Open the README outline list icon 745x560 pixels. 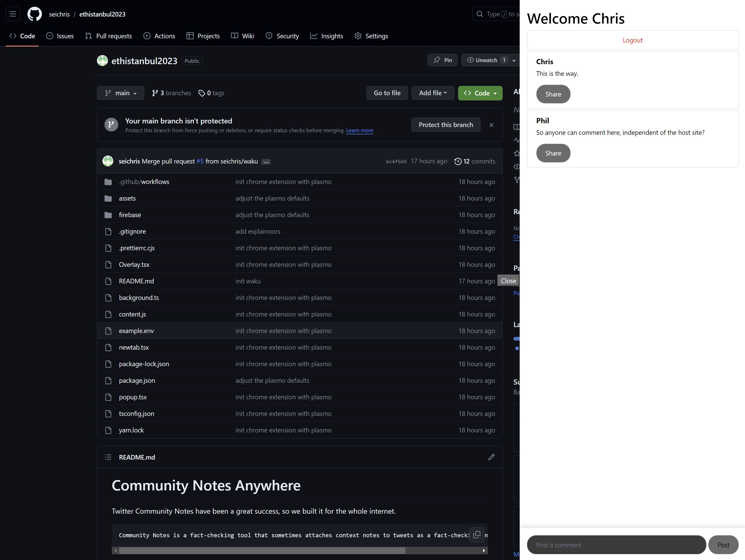coord(108,457)
